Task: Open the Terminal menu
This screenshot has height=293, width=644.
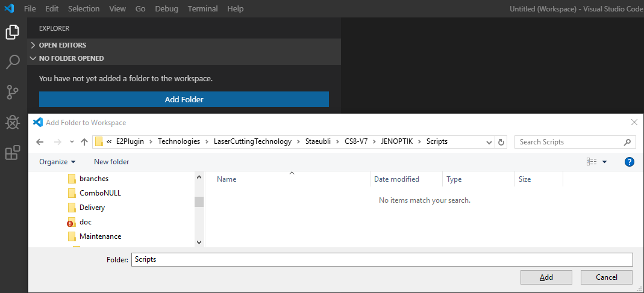Action: (202, 9)
